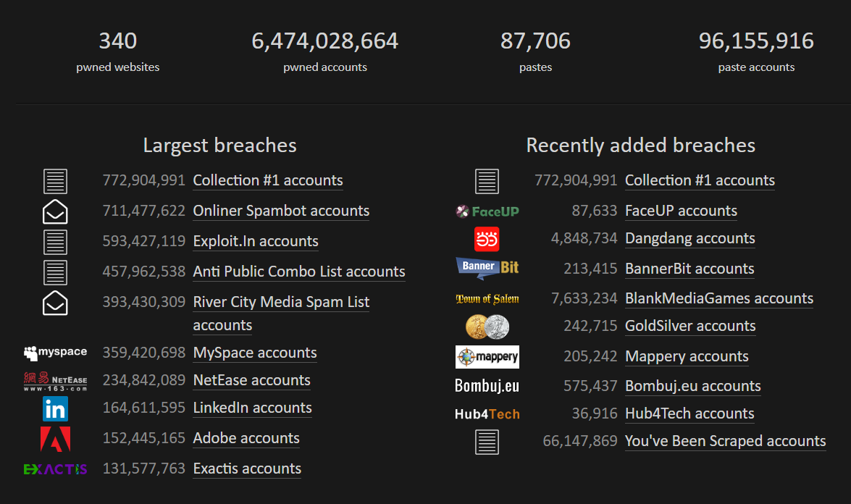Click the 87,633 FaceUP count
The height and width of the screenshot is (504, 851).
point(595,211)
